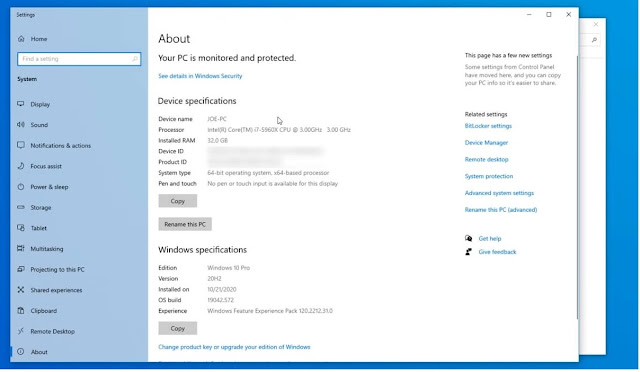Select the device name JOE-PC
640x372 pixels.
tap(217, 119)
